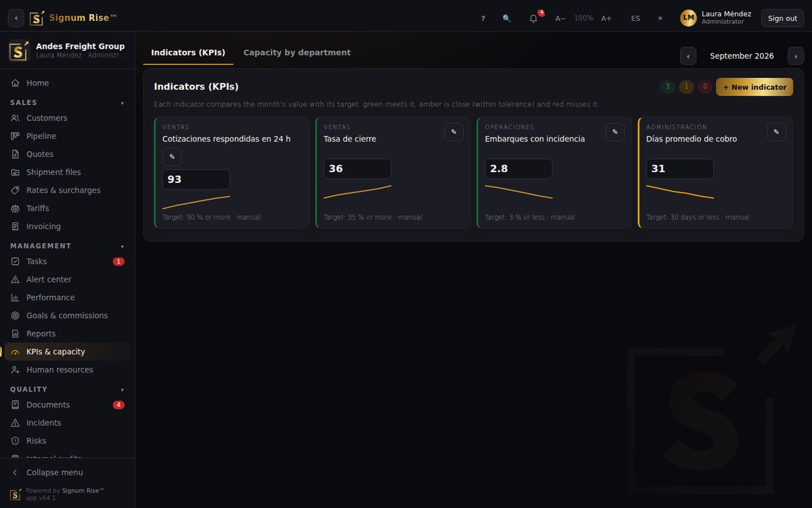Edit Embarques con incidencia indicator
The width and height of the screenshot is (812, 508).
615,132
